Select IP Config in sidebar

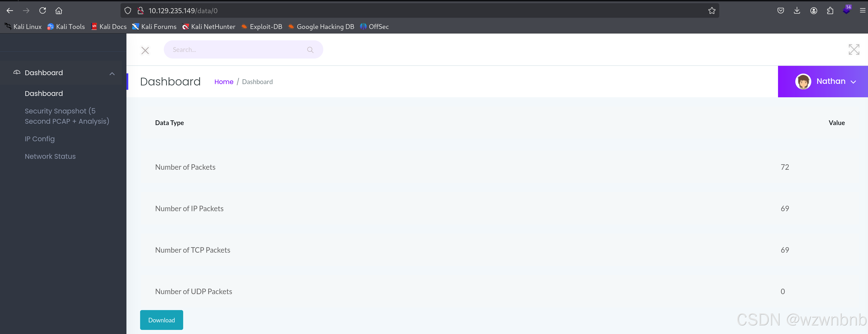[39, 139]
